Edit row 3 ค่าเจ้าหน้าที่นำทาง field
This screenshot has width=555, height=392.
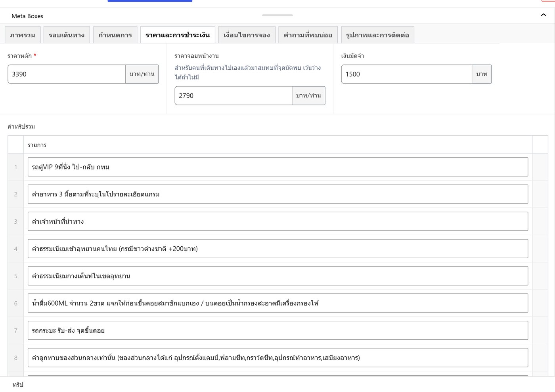coord(278,221)
